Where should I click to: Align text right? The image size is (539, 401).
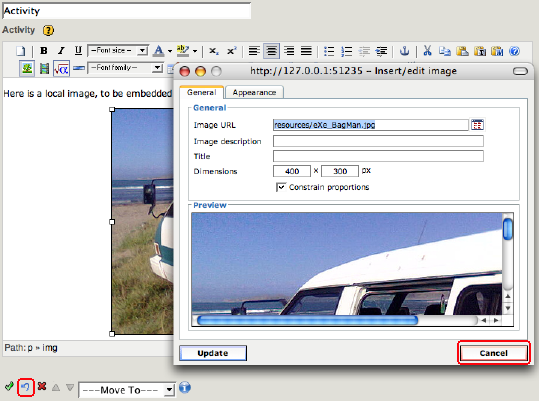click(289, 51)
